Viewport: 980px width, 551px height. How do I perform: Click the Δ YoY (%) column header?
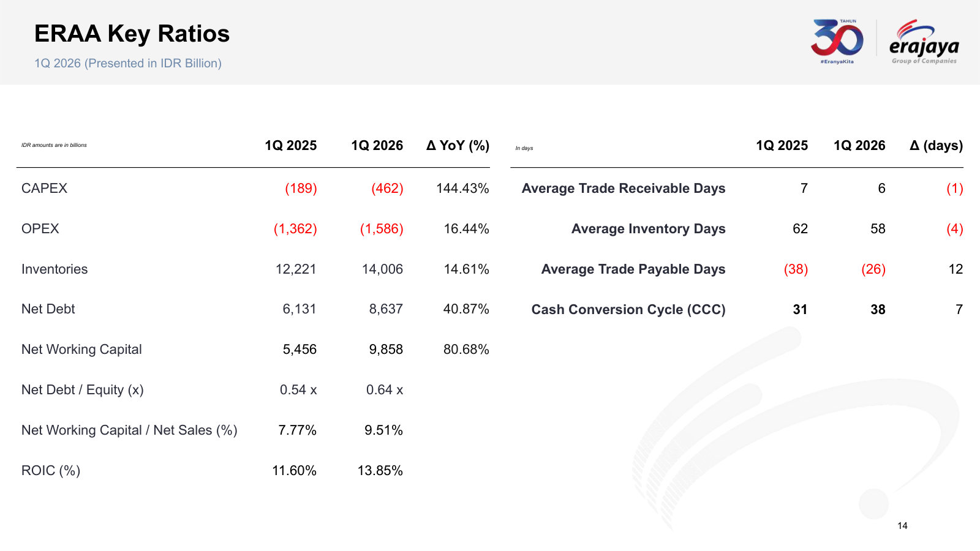pos(458,146)
